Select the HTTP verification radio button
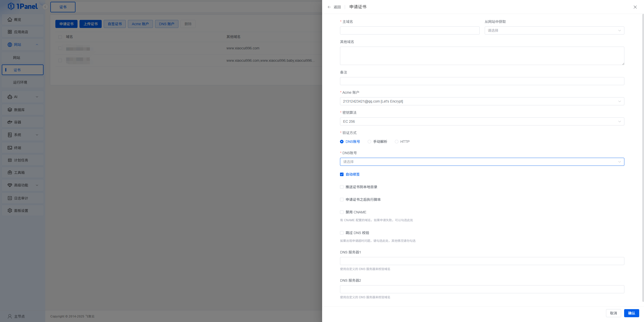 [397, 142]
